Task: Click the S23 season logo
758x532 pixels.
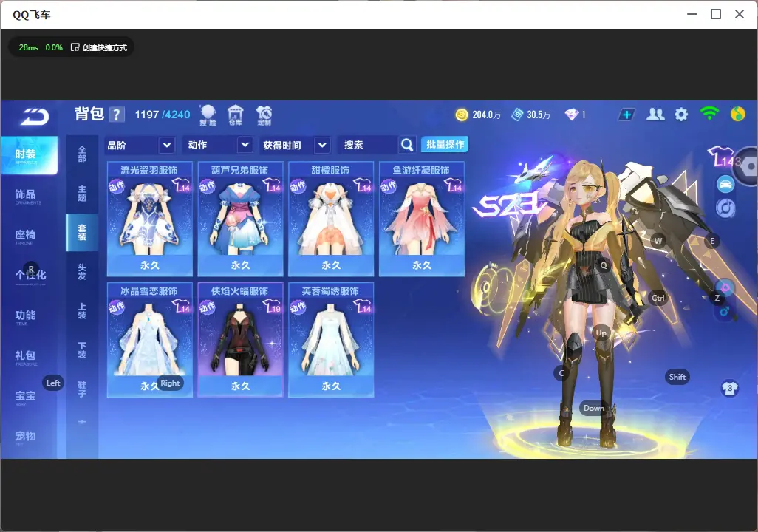Action: (510, 205)
